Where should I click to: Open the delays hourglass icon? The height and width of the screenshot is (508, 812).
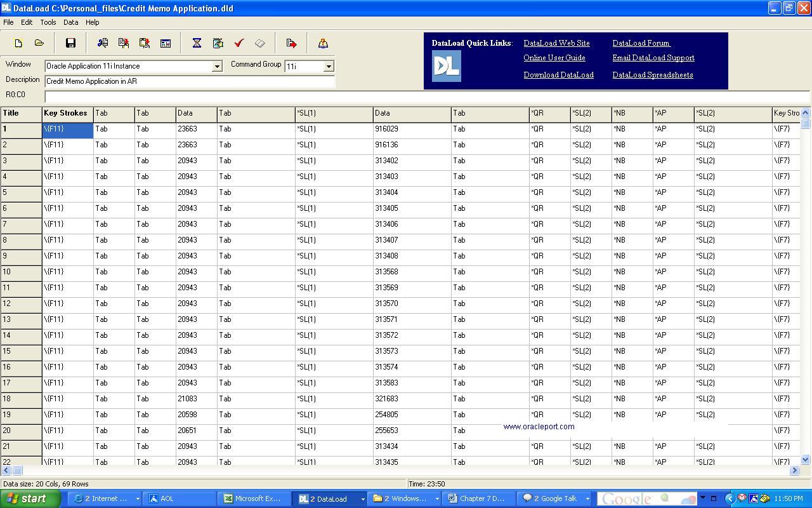coord(197,43)
